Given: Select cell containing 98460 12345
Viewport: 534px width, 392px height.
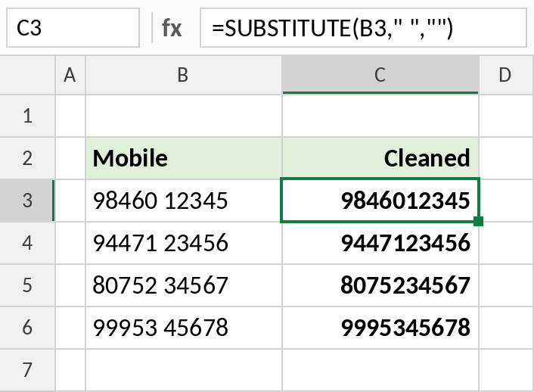Looking at the screenshot, I should 184,201.
